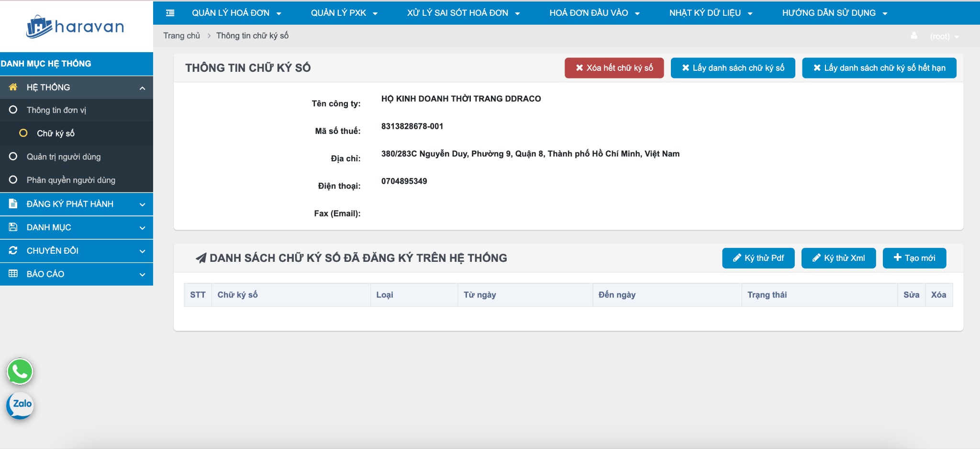Open the Zalo chat icon

[20, 405]
